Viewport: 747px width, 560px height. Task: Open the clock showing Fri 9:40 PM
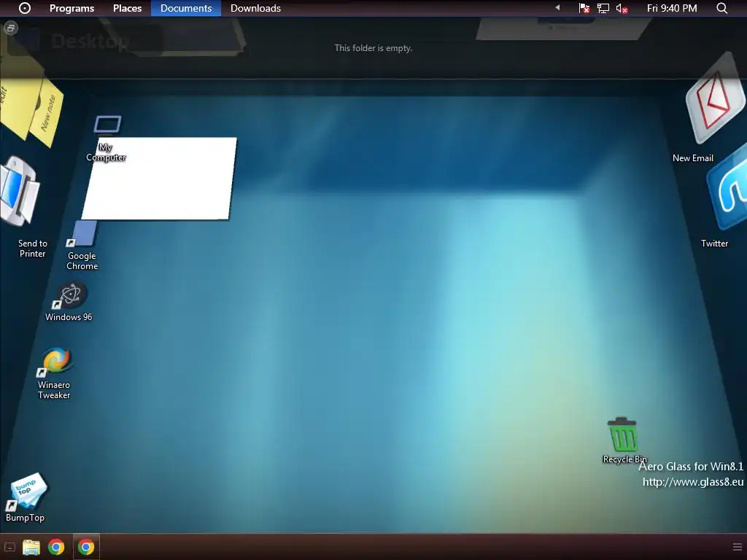pos(672,8)
